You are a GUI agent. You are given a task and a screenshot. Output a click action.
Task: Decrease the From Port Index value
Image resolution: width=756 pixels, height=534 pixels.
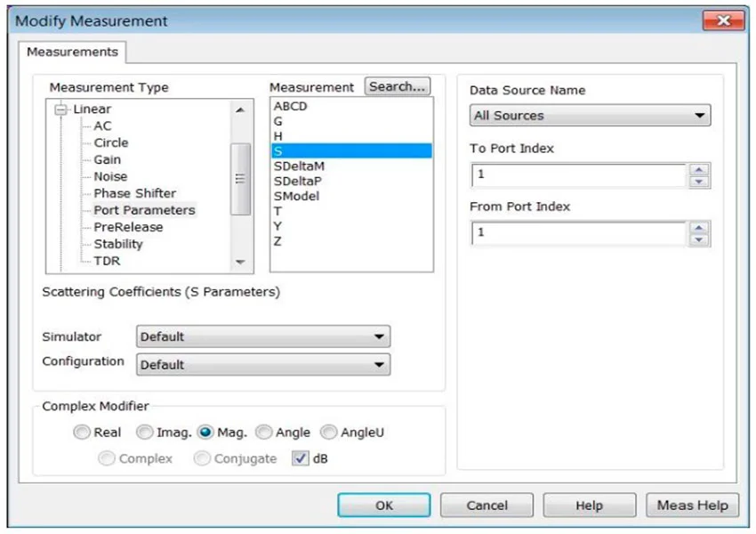[x=700, y=239]
